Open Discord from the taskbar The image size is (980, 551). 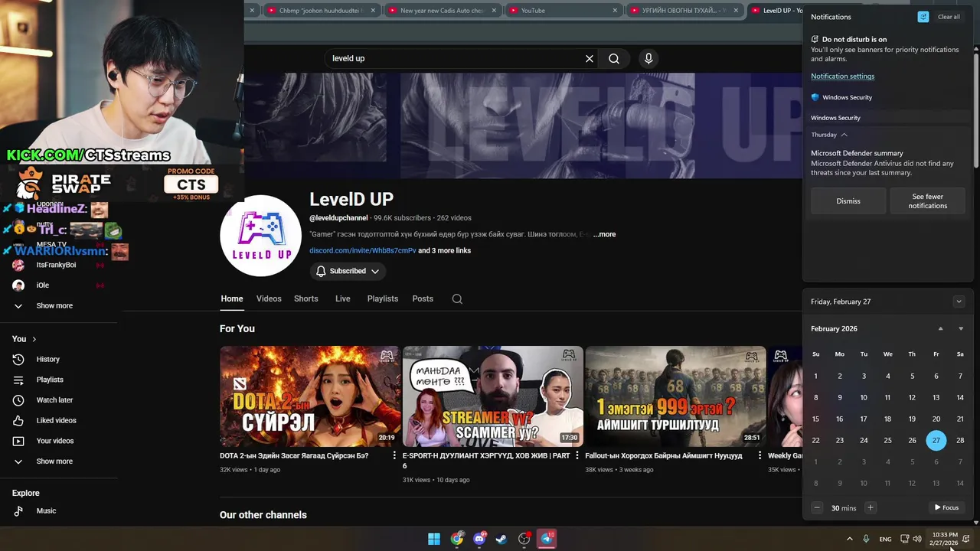tap(479, 539)
